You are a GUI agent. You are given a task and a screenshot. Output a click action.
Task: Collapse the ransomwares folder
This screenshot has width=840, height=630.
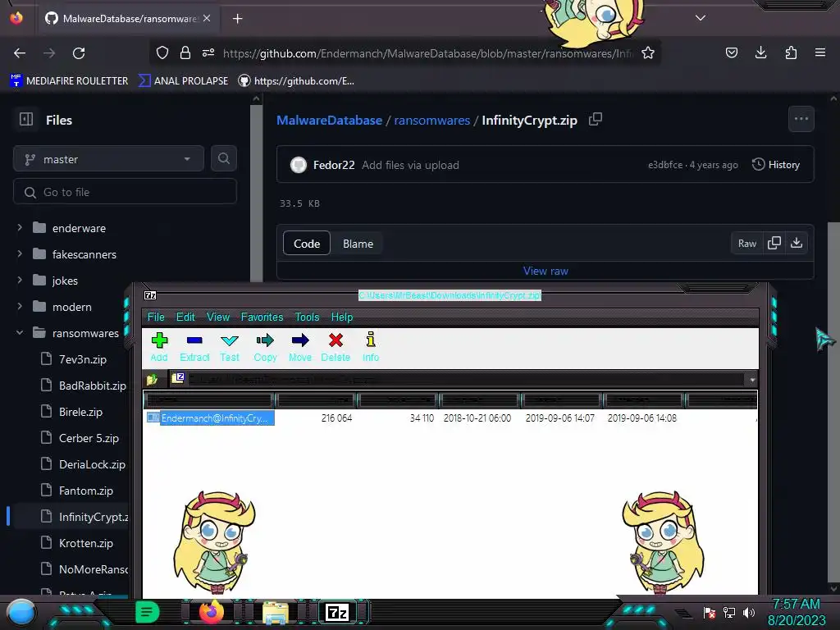point(20,333)
